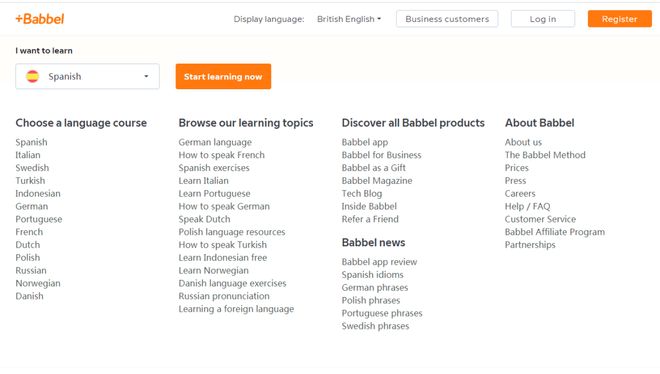Open the Portuguese phrases link

tap(382, 313)
